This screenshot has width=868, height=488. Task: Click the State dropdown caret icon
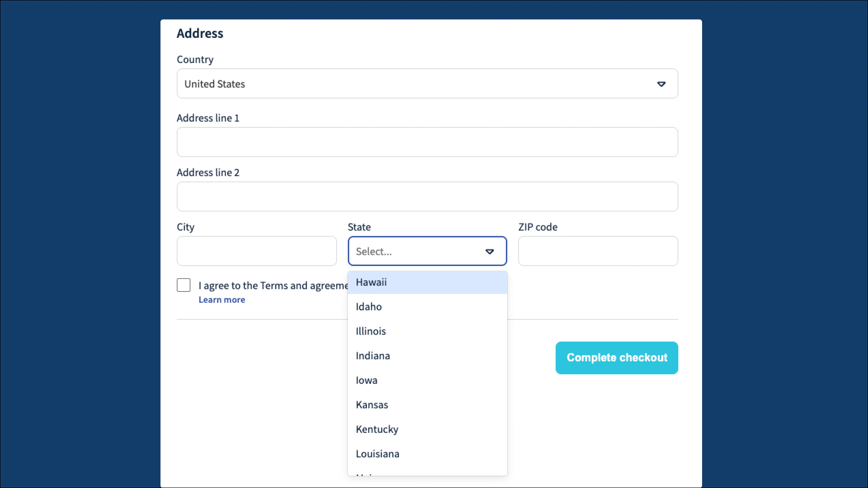489,252
